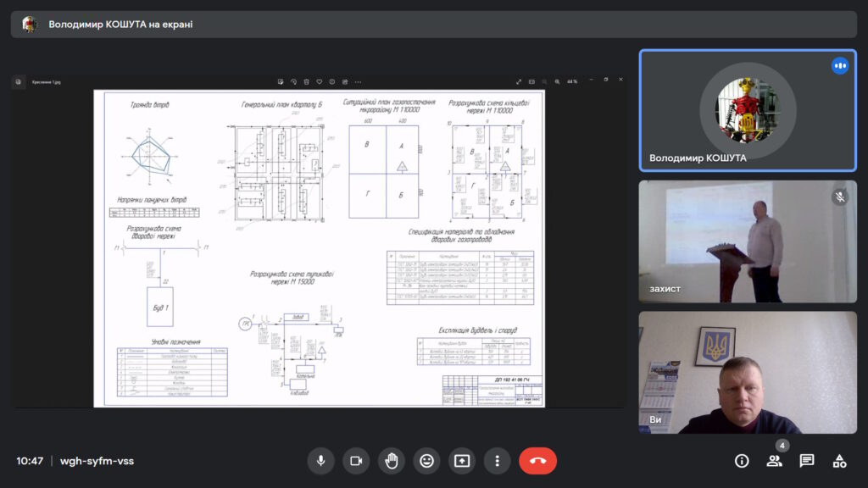868x488 pixels.
Task: Leave the call with the red button
Action: (537, 461)
